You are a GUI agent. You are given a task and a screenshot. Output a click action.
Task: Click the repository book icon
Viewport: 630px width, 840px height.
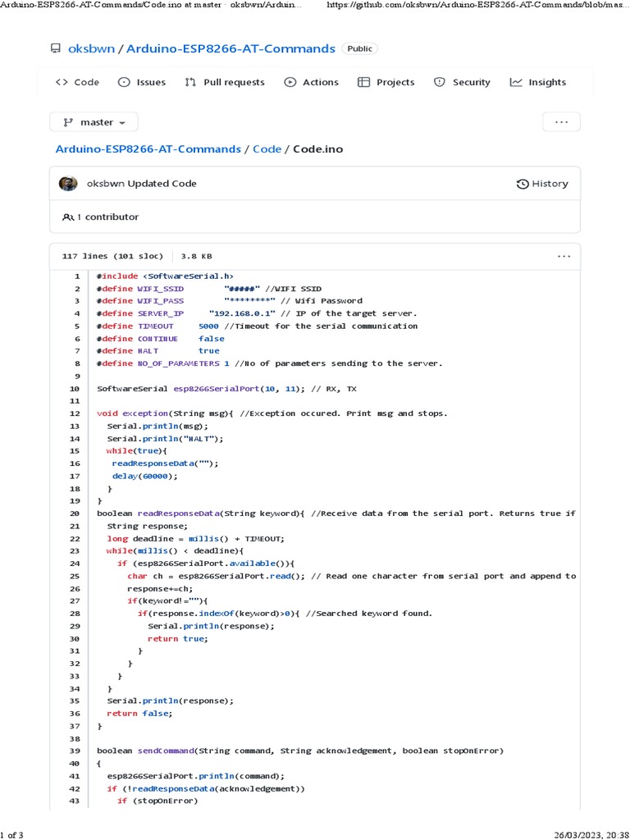(56, 48)
